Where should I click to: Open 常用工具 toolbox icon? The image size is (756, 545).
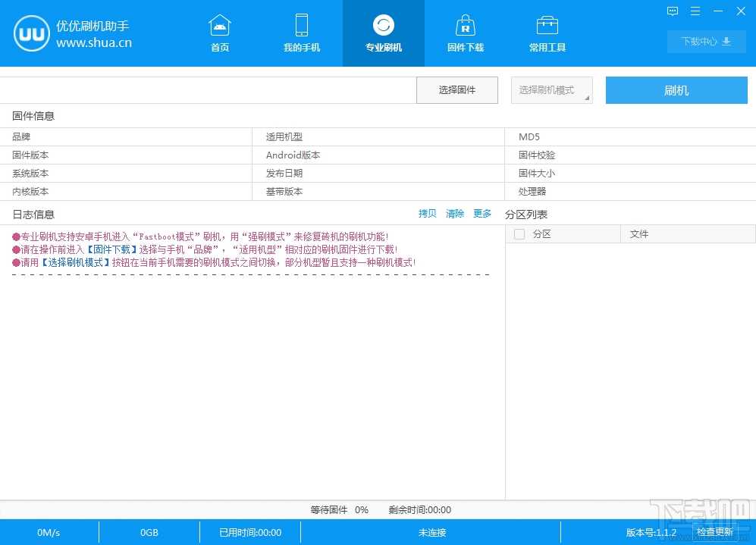point(547,26)
